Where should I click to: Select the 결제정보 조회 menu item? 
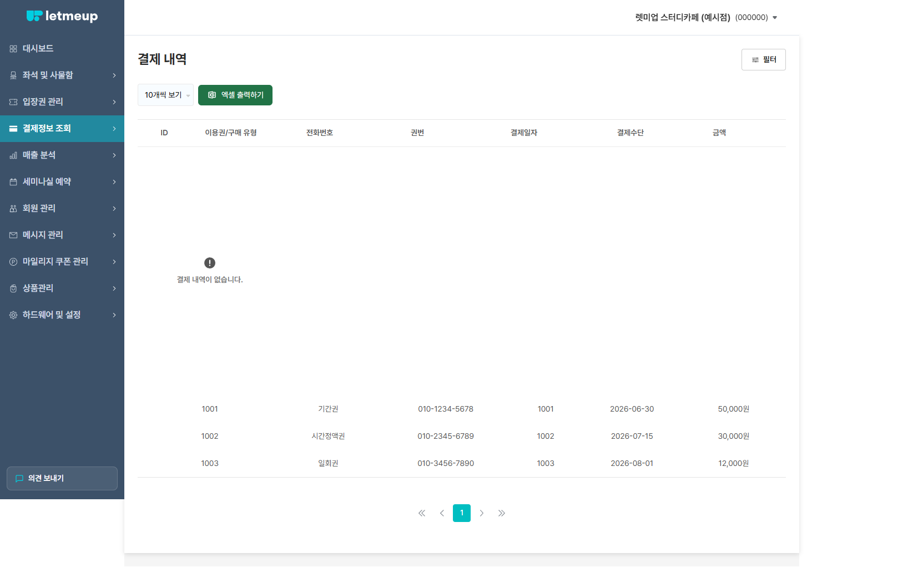tap(62, 129)
